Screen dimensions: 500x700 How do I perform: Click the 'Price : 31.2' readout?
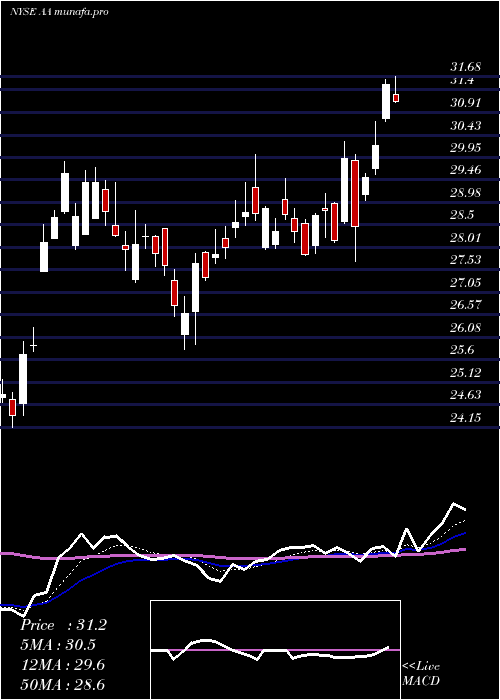point(63,625)
